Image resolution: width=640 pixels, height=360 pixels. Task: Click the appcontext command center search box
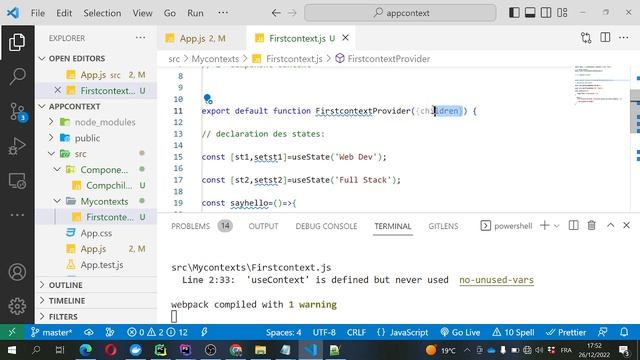[x=400, y=13]
